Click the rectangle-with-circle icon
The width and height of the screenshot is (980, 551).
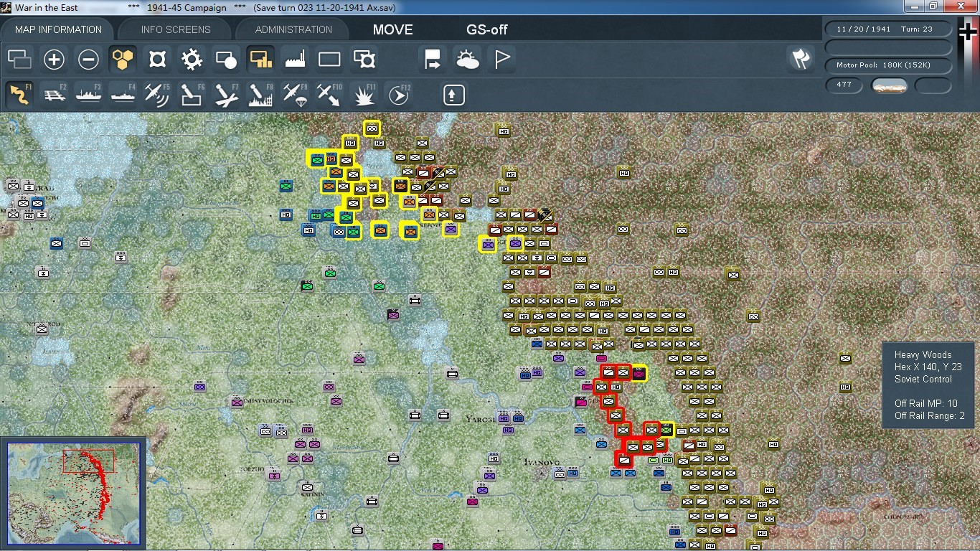click(x=226, y=60)
